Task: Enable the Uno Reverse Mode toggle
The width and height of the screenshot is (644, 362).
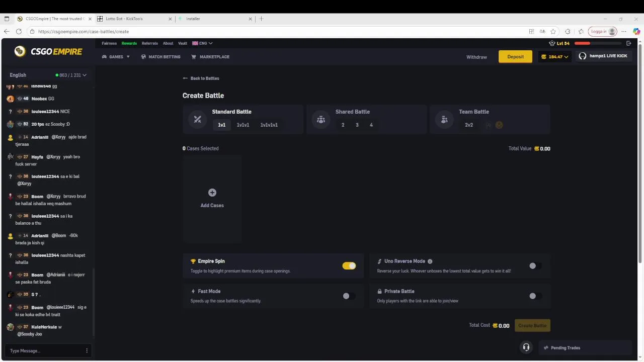Action: pos(535,266)
